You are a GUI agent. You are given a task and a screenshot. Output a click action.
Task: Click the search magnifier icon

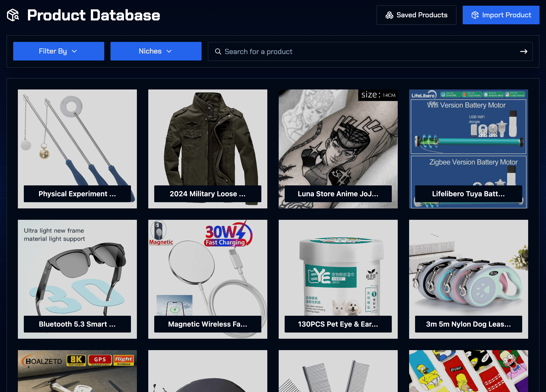point(218,51)
